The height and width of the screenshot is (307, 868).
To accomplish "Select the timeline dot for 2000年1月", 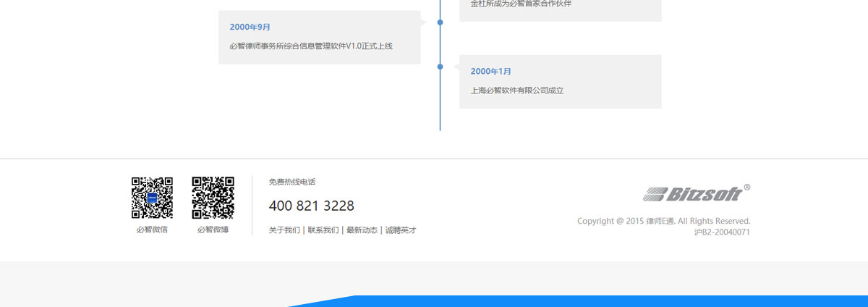I will (440, 67).
